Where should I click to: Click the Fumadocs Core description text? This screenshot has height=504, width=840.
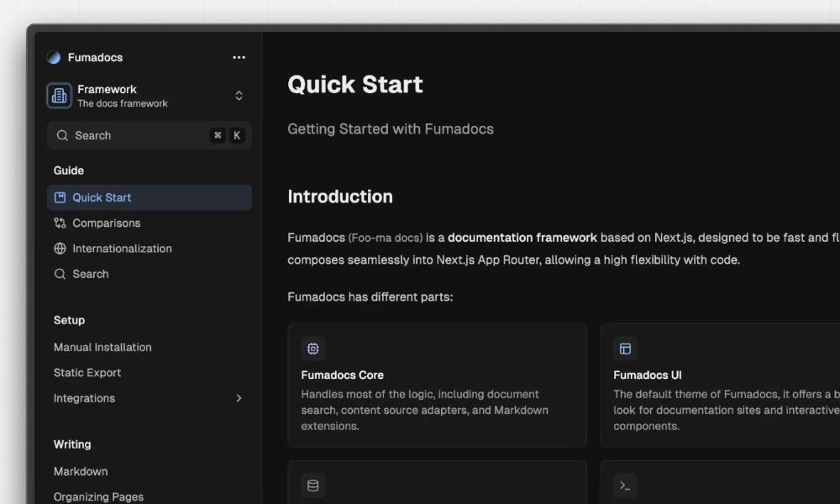pyautogui.click(x=425, y=410)
